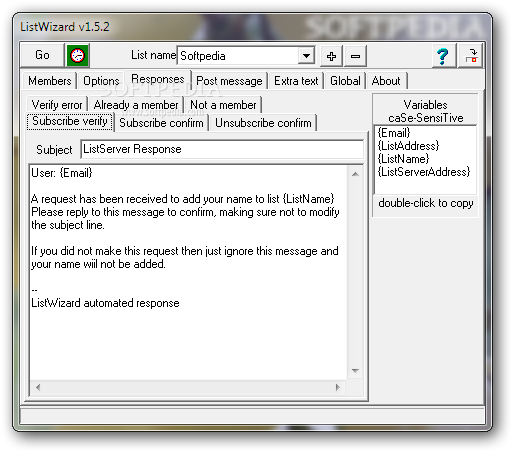Click the message area scroll down arrow
Screen dimensions: 513x452
coord(356,371)
